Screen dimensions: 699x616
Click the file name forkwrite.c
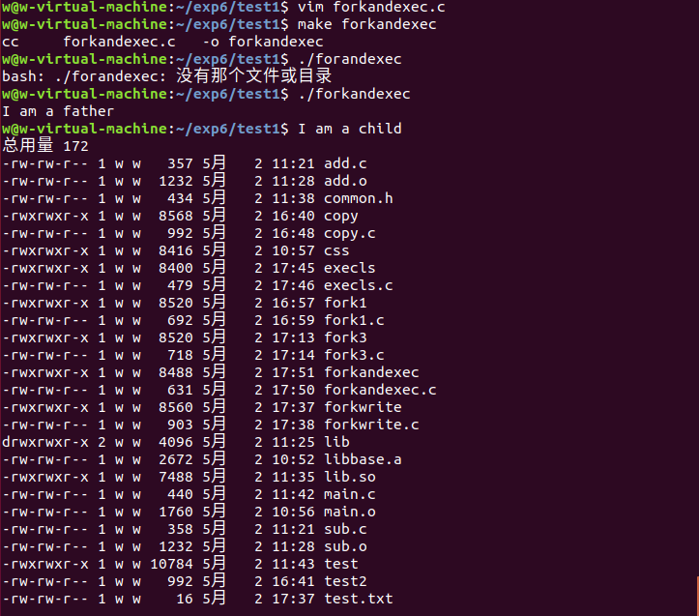pyautogui.click(x=371, y=425)
